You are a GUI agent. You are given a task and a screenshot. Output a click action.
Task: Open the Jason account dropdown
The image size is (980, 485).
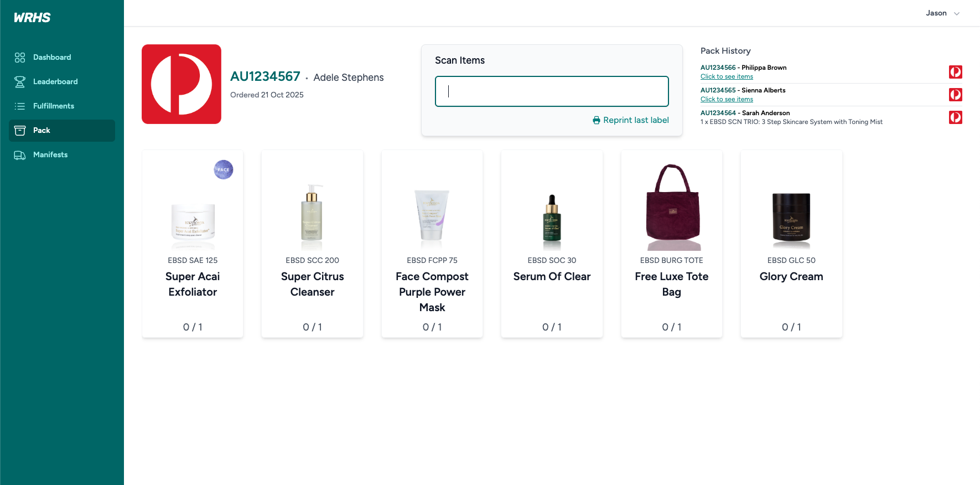[x=942, y=13]
